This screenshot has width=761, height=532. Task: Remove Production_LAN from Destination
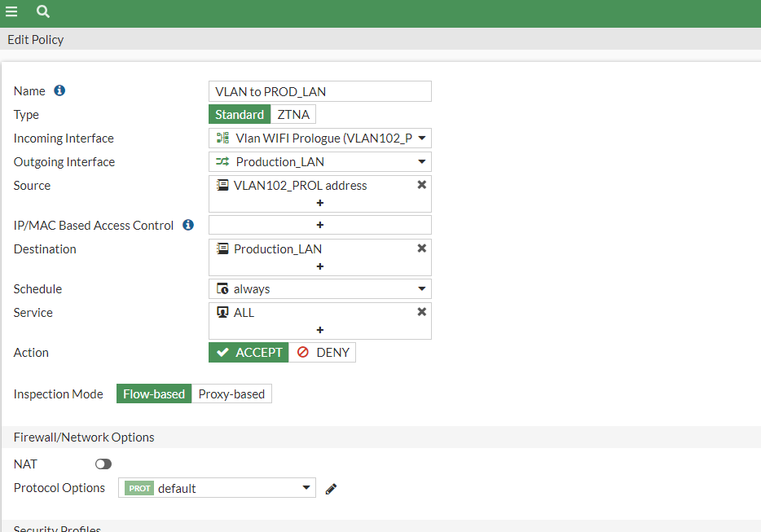(422, 248)
